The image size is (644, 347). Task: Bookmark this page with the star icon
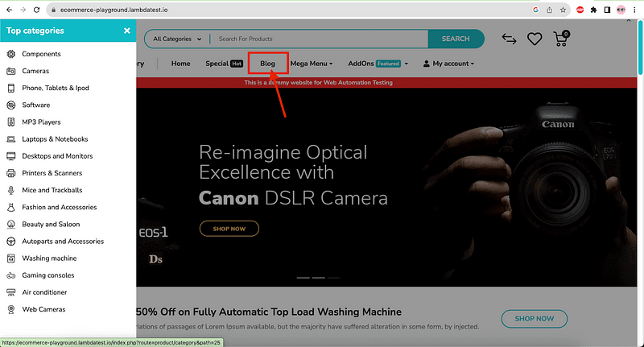(x=563, y=10)
